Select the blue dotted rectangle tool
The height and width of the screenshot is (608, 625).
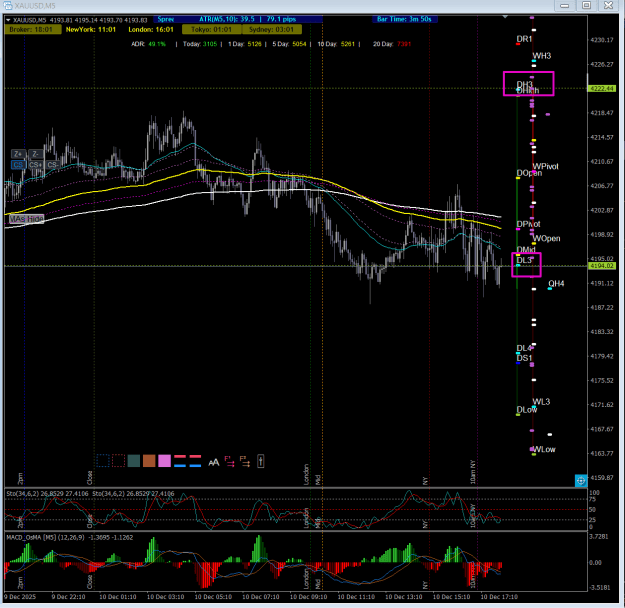[103, 461]
